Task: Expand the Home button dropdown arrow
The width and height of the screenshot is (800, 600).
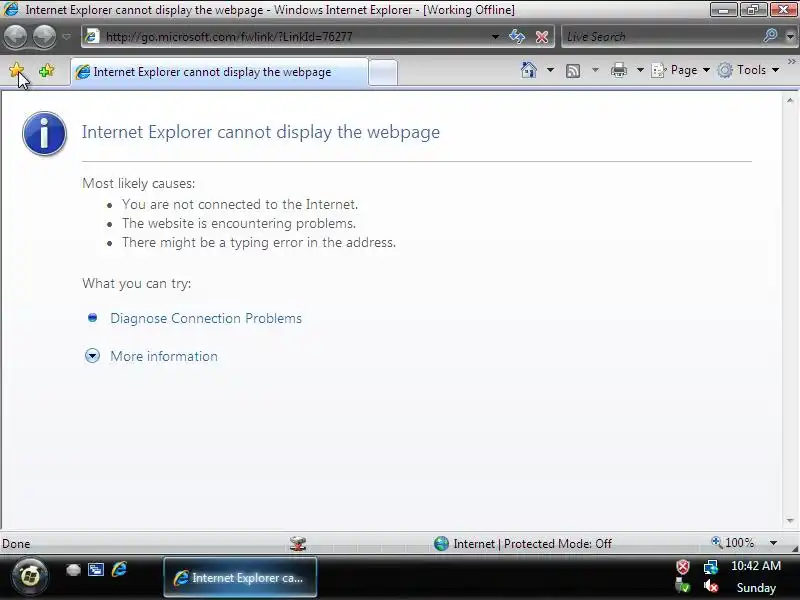Action: pyautogui.click(x=551, y=70)
